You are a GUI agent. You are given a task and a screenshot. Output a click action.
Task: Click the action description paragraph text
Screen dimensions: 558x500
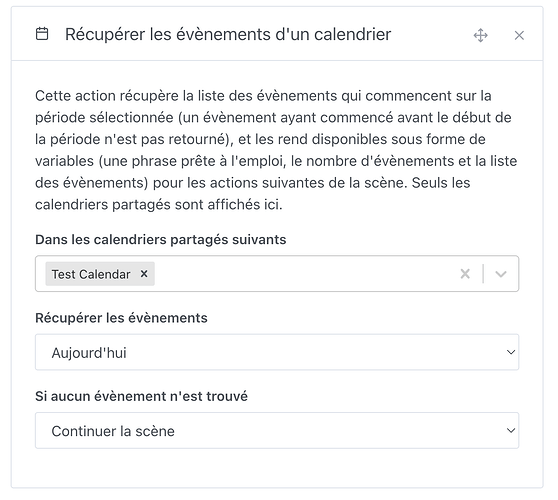click(x=276, y=150)
